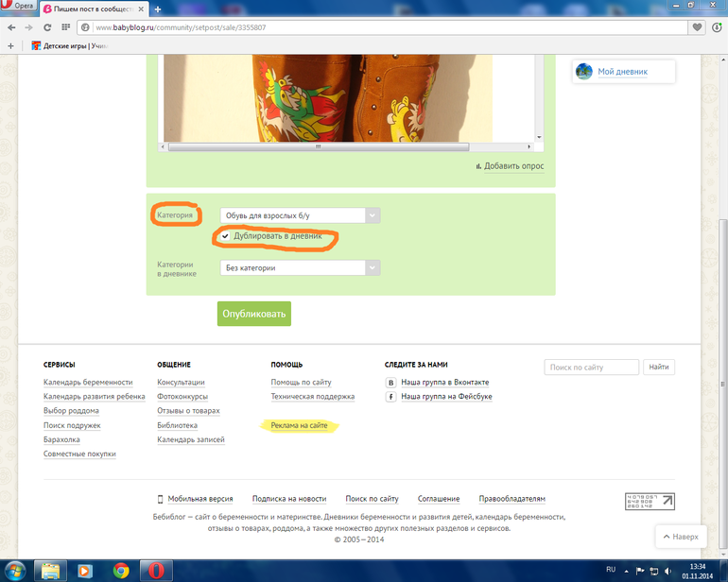728x582 pixels.
Task: Click the Vkontakte 'B' icon
Action: (390, 383)
